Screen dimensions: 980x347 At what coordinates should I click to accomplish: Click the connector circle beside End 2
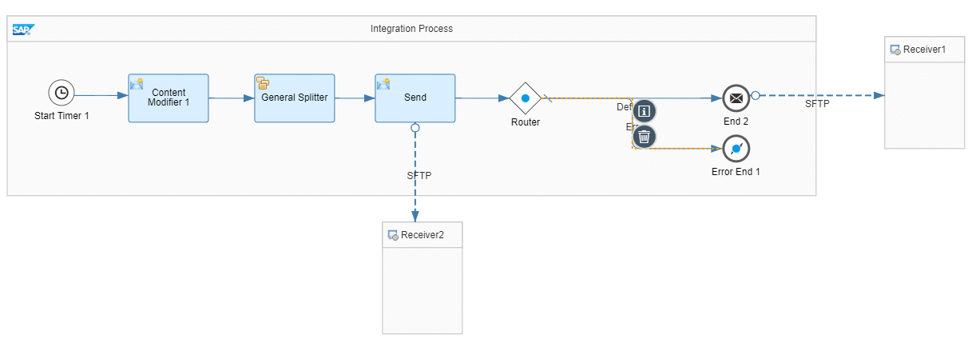pyautogui.click(x=755, y=95)
